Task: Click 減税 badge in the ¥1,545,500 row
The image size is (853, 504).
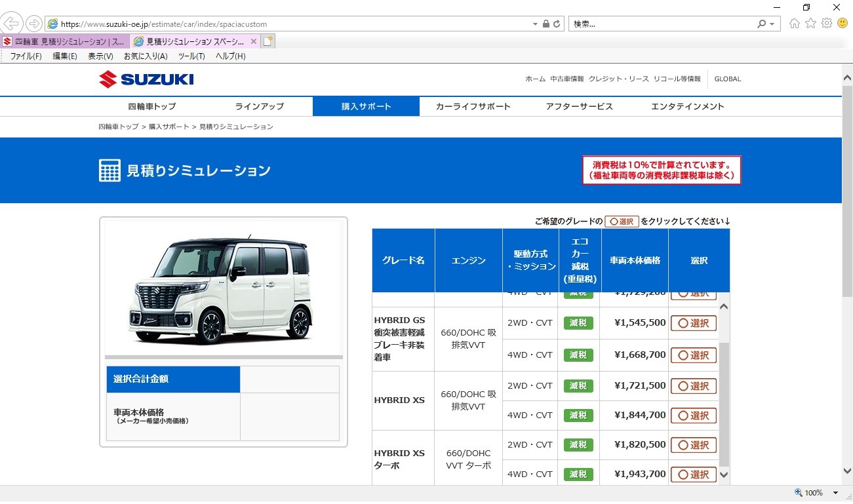Action: 578,323
